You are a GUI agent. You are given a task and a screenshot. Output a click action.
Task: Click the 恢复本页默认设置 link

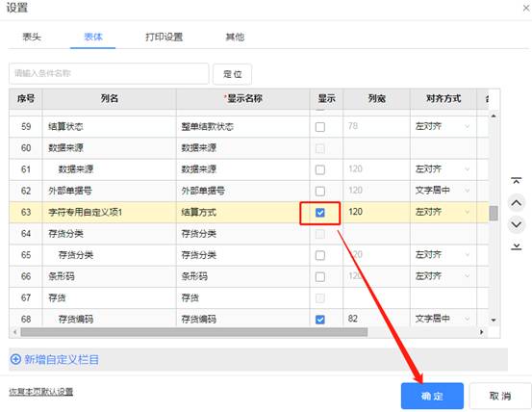coord(40,391)
